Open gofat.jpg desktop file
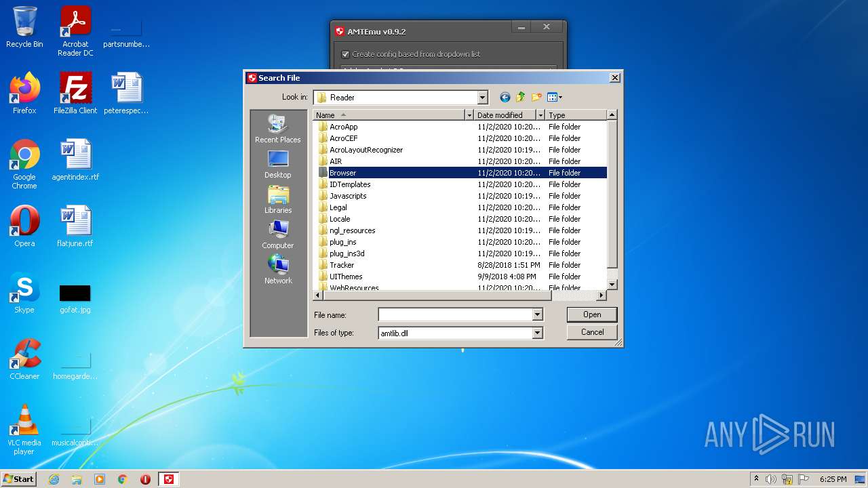This screenshot has width=868, height=488. pyautogui.click(x=75, y=298)
